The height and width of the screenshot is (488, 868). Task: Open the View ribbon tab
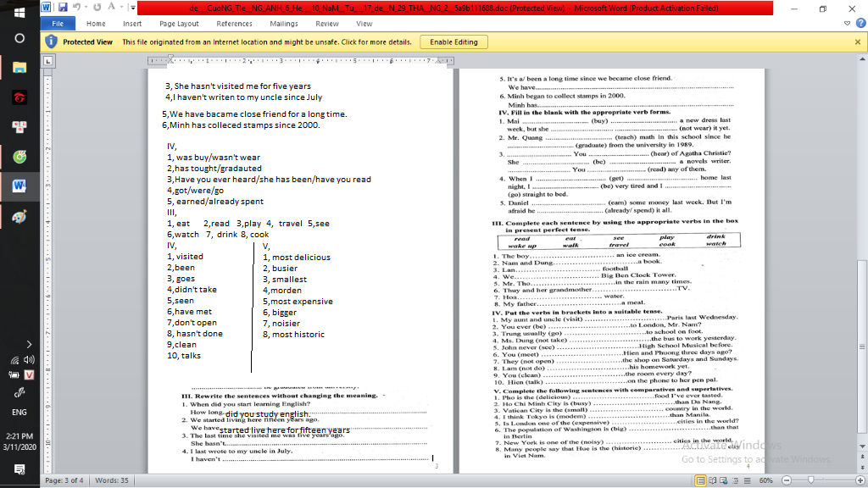click(364, 24)
